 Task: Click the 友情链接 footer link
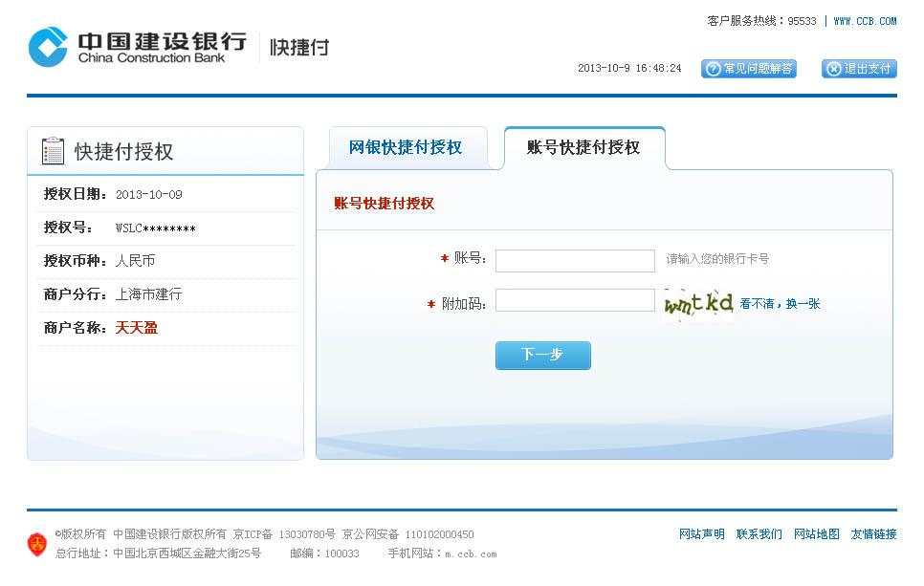coord(871,534)
